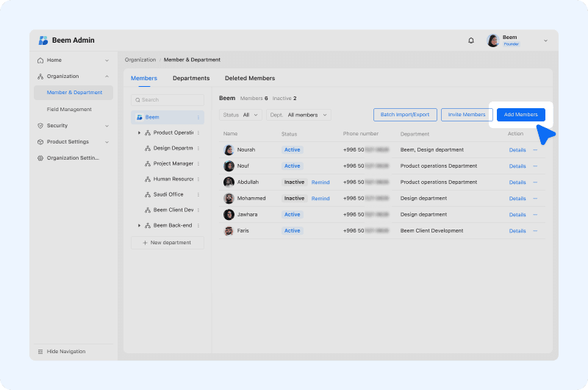Expand the Product Operations tree node
This screenshot has height=390, width=588.
[139, 133]
